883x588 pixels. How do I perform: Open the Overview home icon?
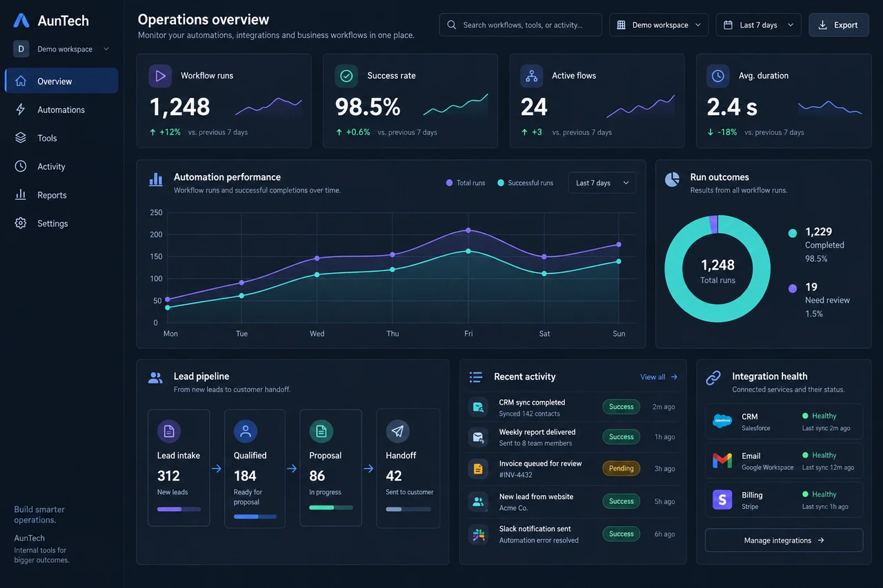21,81
